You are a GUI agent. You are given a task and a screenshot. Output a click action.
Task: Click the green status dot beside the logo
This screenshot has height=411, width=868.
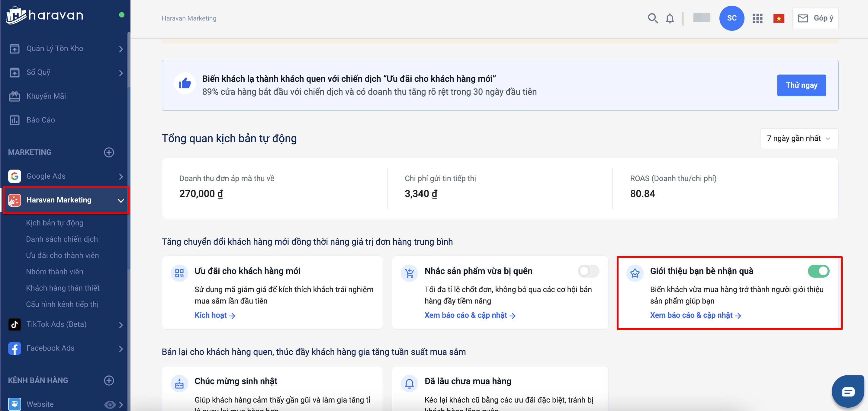(x=122, y=15)
